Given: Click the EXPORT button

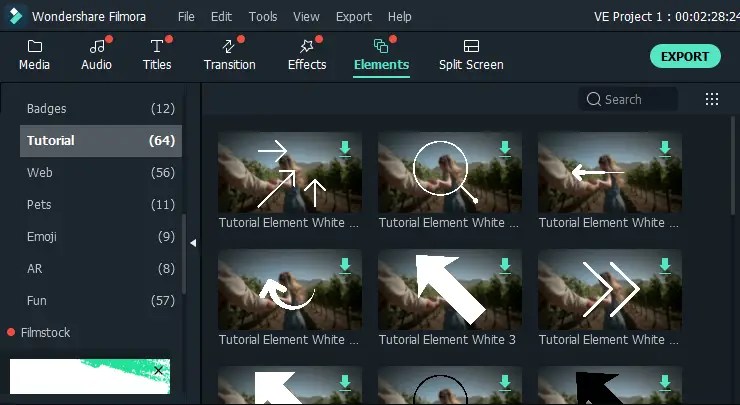Looking at the screenshot, I should (685, 57).
